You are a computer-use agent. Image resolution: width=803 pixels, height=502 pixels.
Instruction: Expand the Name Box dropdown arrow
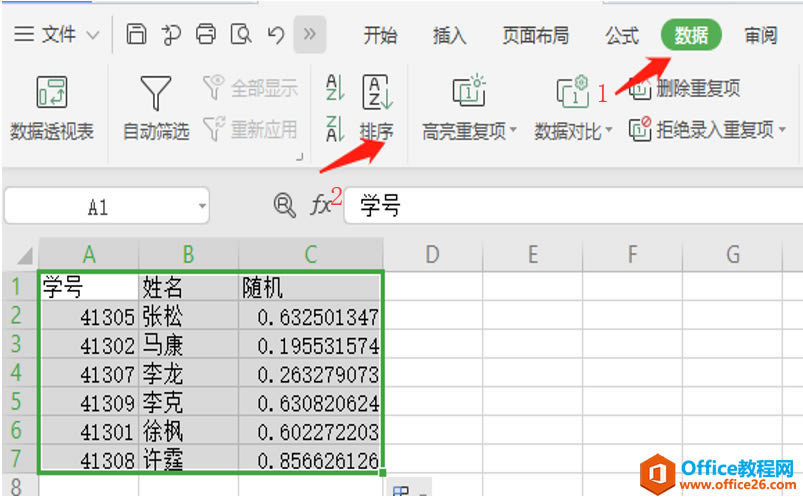click(x=202, y=206)
